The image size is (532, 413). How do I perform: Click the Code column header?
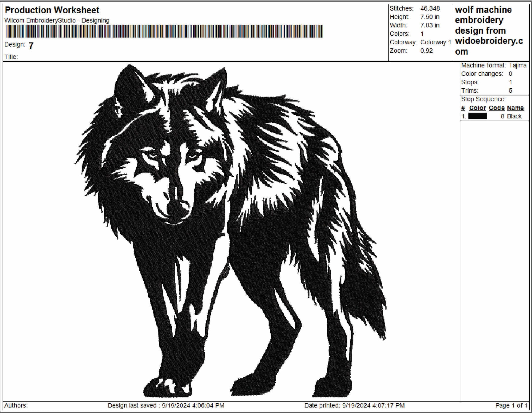tap(496, 108)
